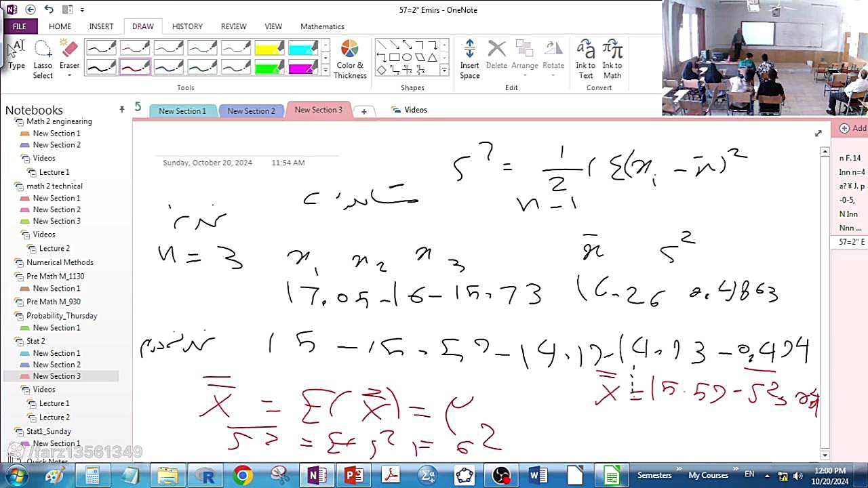
Task: Select the magenta highlighter
Action: pyautogui.click(x=303, y=67)
